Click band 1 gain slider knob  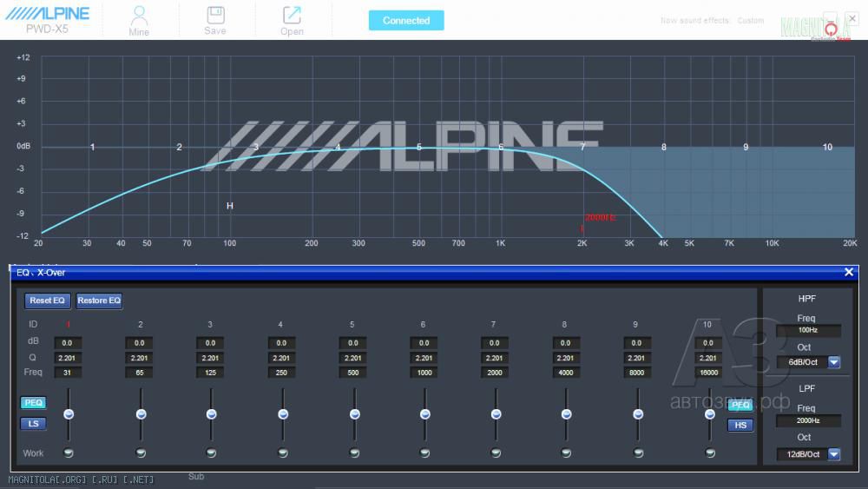[69, 414]
